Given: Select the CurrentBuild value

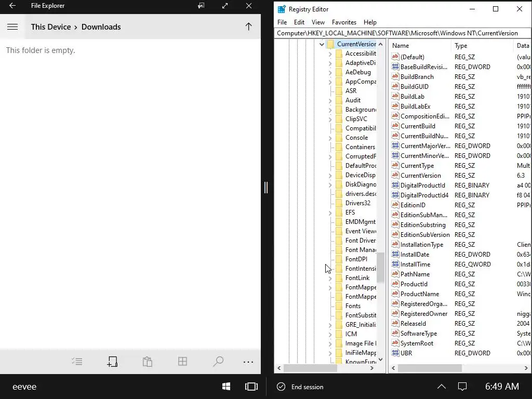Looking at the screenshot, I should click(x=418, y=126).
